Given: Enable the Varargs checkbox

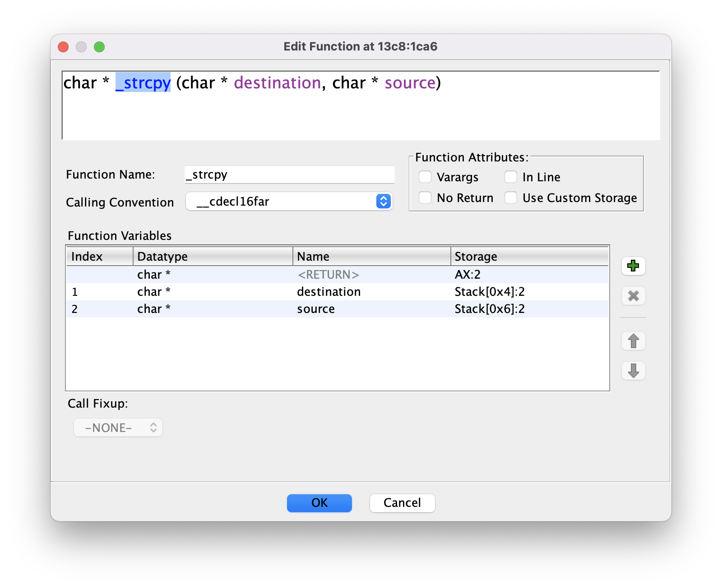Looking at the screenshot, I should tap(425, 177).
